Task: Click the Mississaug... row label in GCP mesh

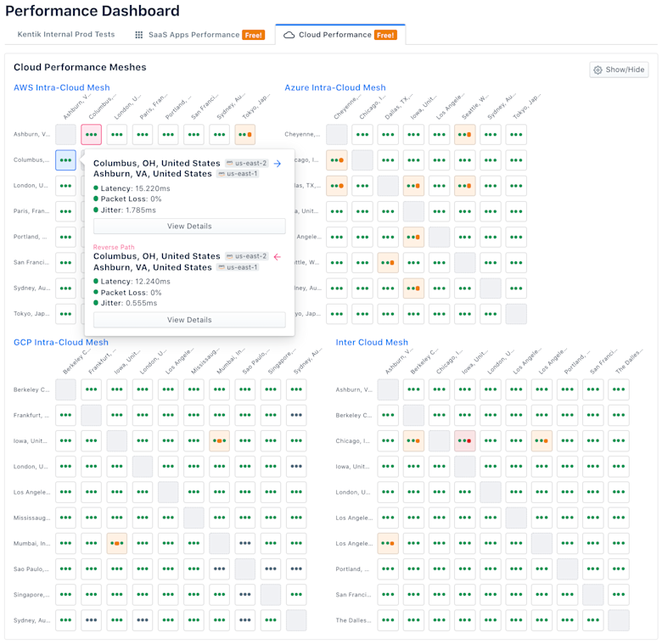Action: 31,518
